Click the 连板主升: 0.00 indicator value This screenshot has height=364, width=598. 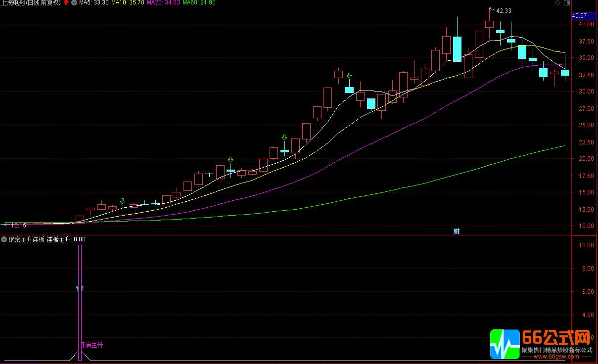pos(66,239)
